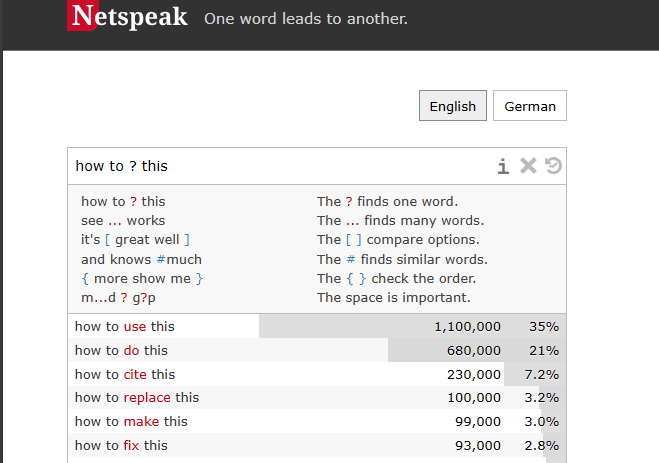Select example query "see ... works"
This screenshot has height=463, width=659.
point(123,221)
